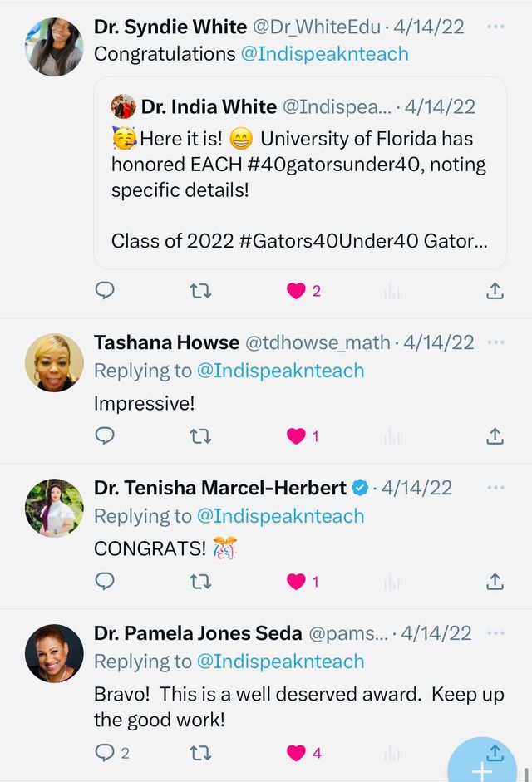This screenshot has height=782, width=532.
Task: Retweet Dr. Tenisha Marcel-Herbert's CONGRATS tweet
Action: pos(200,582)
